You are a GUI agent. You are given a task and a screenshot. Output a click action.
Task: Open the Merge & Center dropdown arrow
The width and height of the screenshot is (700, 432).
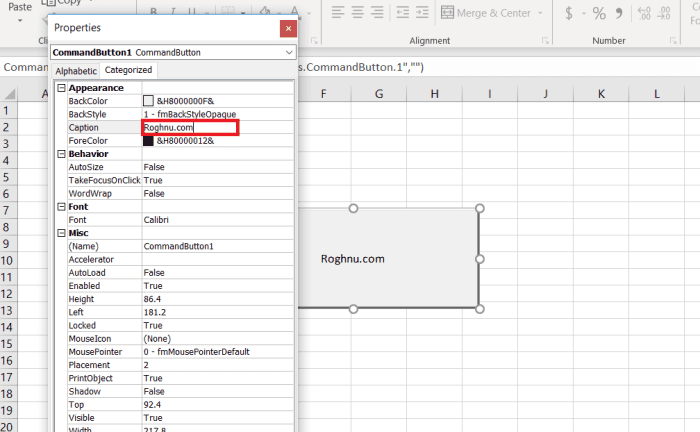click(541, 13)
